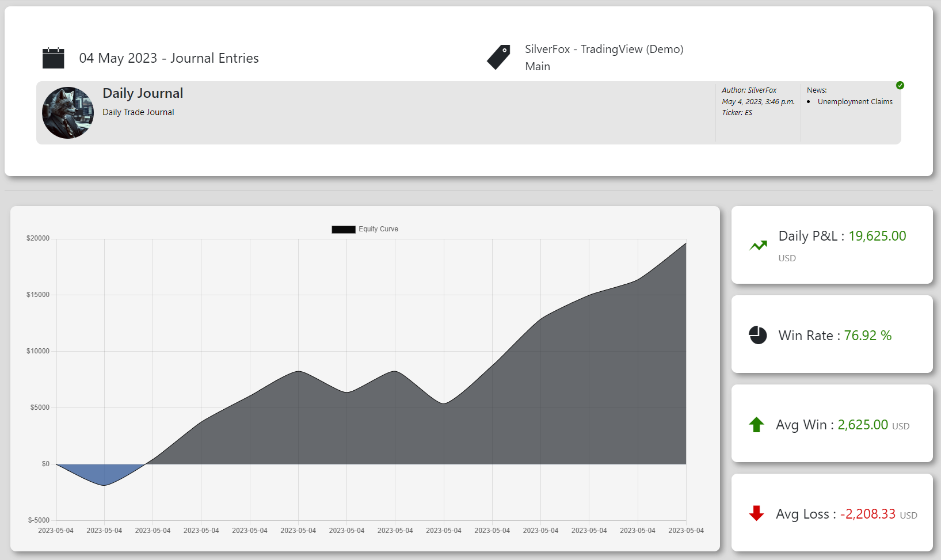The image size is (941, 560).
Task: Click the Daily Trade Journal subtitle
Action: 138,112
